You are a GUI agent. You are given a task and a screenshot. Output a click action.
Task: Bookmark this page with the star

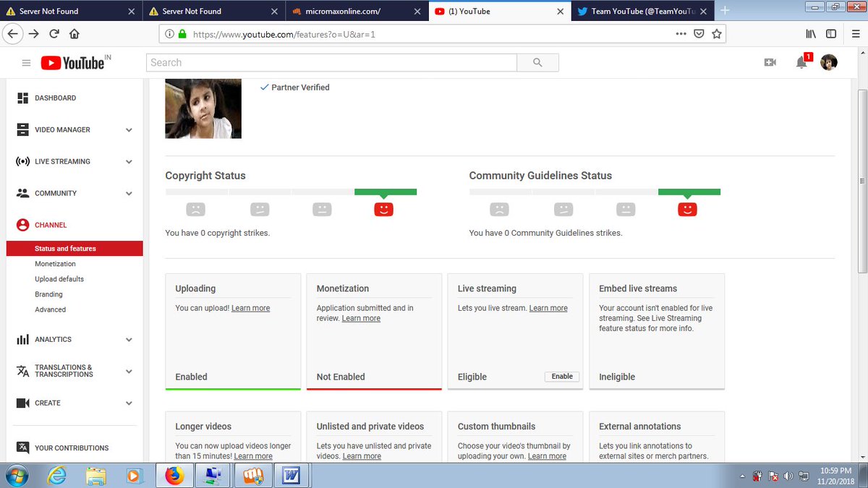716,33
